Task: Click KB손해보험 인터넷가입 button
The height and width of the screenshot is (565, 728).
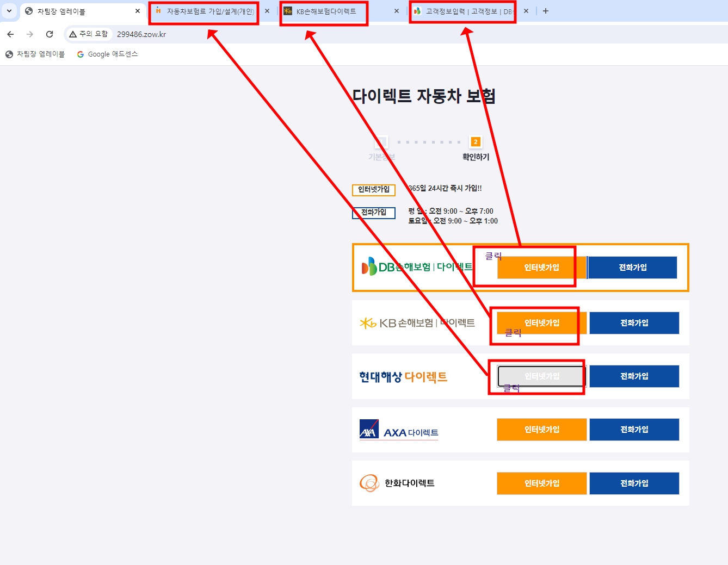Action: click(x=542, y=323)
